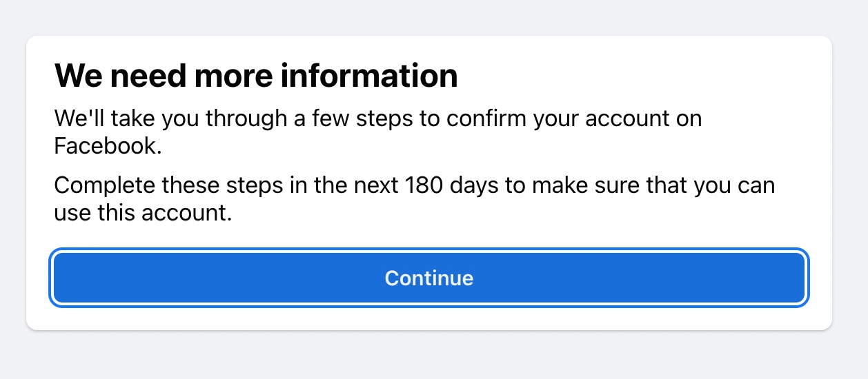Viewport: 868px width, 379px height.
Task: Click the "Complete these steps" paragraph
Action: coord(414,185)
